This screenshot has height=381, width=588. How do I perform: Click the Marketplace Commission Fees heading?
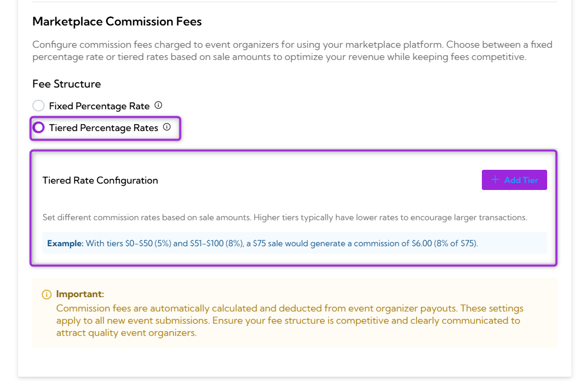tap(117, 21)
